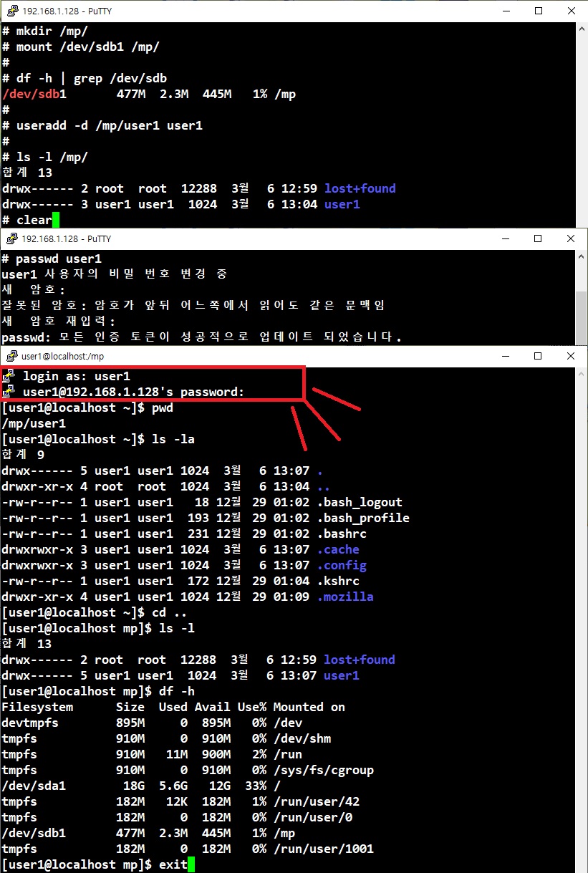Click the 'login as: user1' line
The width and height of the screenshot is (588, 873).
[77, 375]
